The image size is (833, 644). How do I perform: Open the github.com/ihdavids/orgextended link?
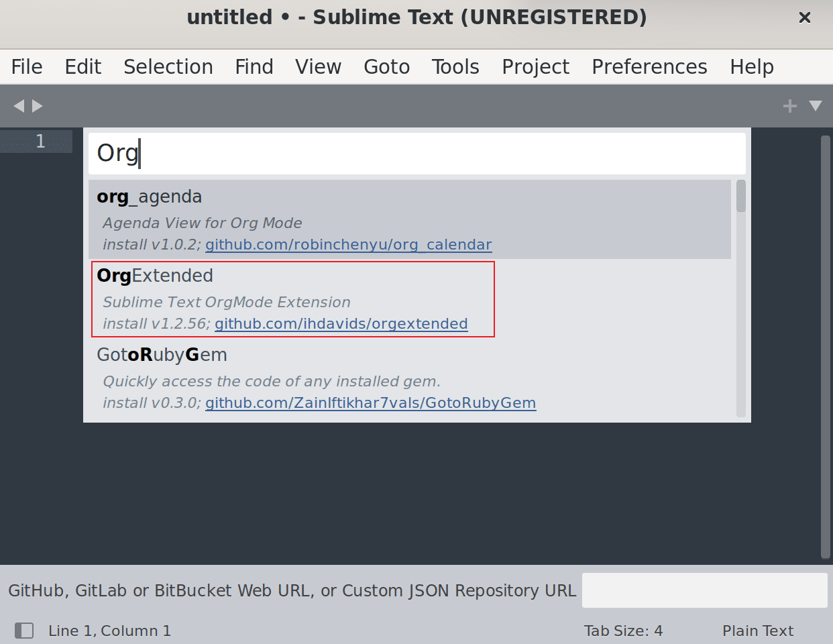[341, 324]
